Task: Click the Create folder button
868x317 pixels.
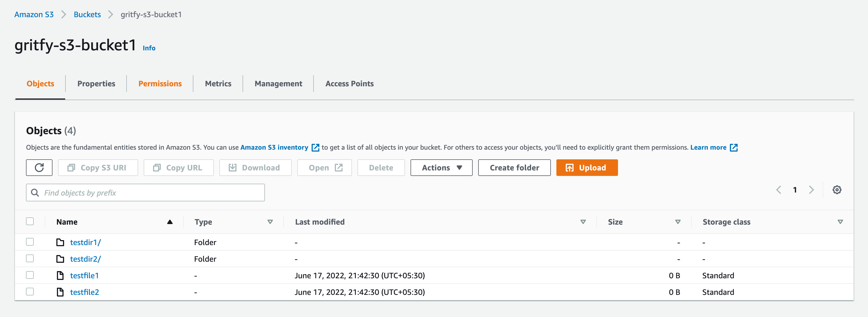Action: pos(514,168)
